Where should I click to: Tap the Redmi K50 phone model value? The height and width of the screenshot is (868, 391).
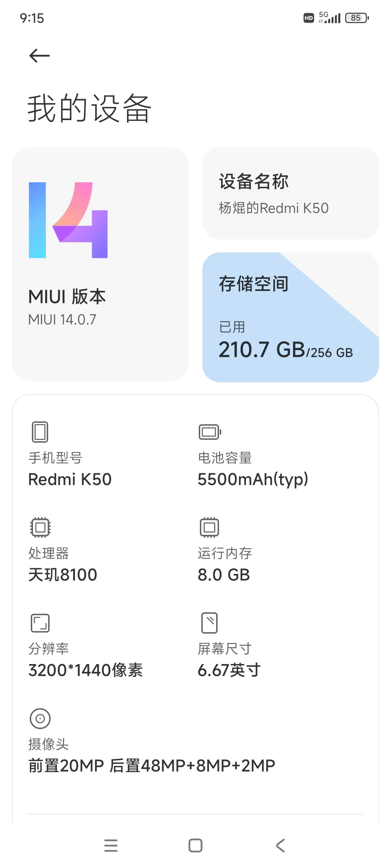(70, 480)
